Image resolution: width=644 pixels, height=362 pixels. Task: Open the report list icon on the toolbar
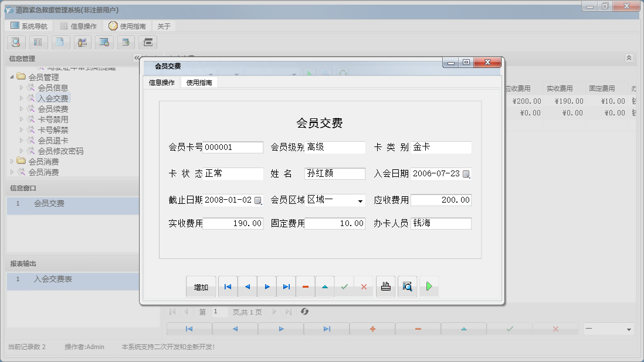tap(38, 42)
